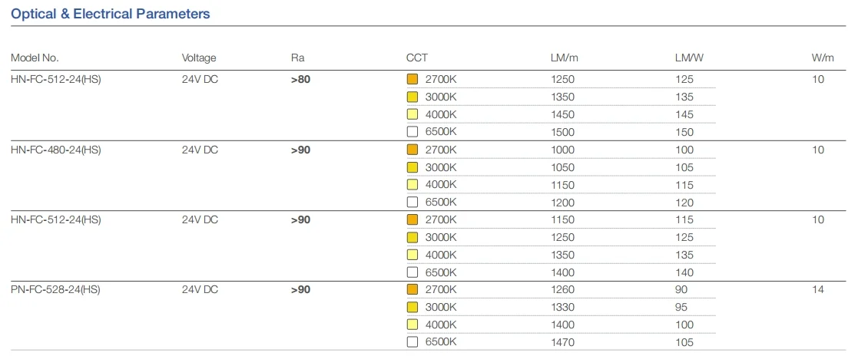Select the 2700K swatch beside 1260 LM/m
The height and width of the screenshot is (356, 868).
pyautogui.click(x=412, y=289)
